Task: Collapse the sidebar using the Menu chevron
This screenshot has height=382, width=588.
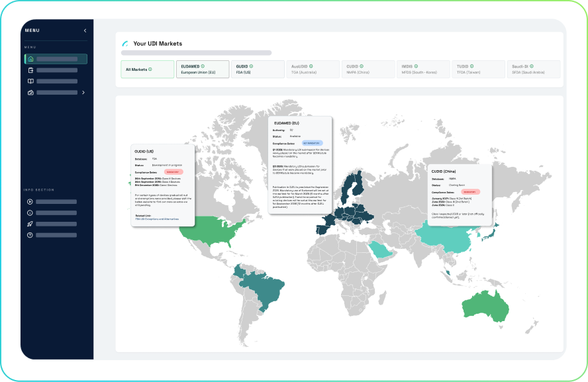Action: pos(85,30)
